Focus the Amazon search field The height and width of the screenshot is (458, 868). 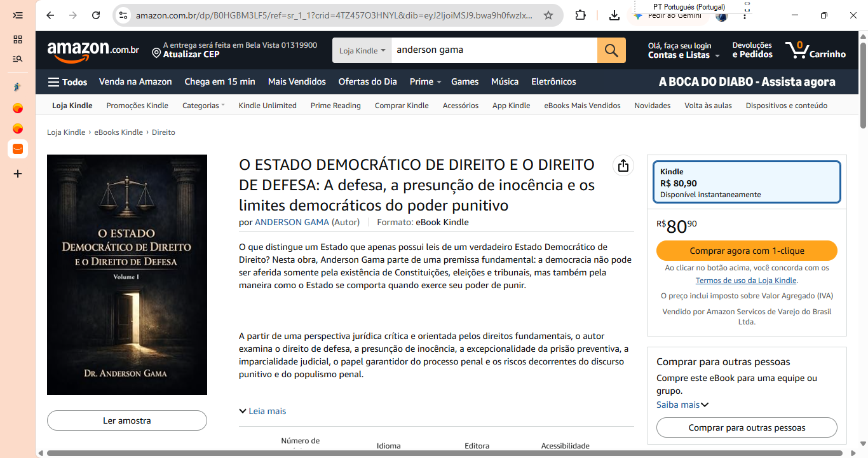point(494,50)
